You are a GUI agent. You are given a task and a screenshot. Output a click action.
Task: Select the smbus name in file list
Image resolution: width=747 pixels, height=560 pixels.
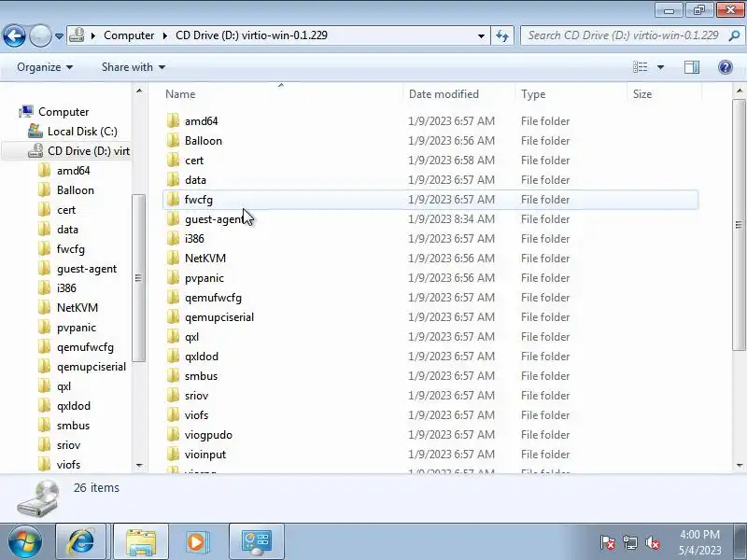tap(201, 376)
